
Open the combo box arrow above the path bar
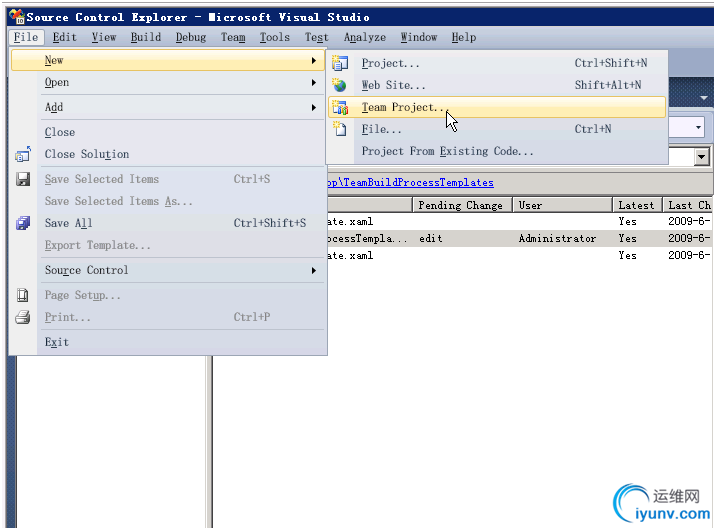point(701,157)
